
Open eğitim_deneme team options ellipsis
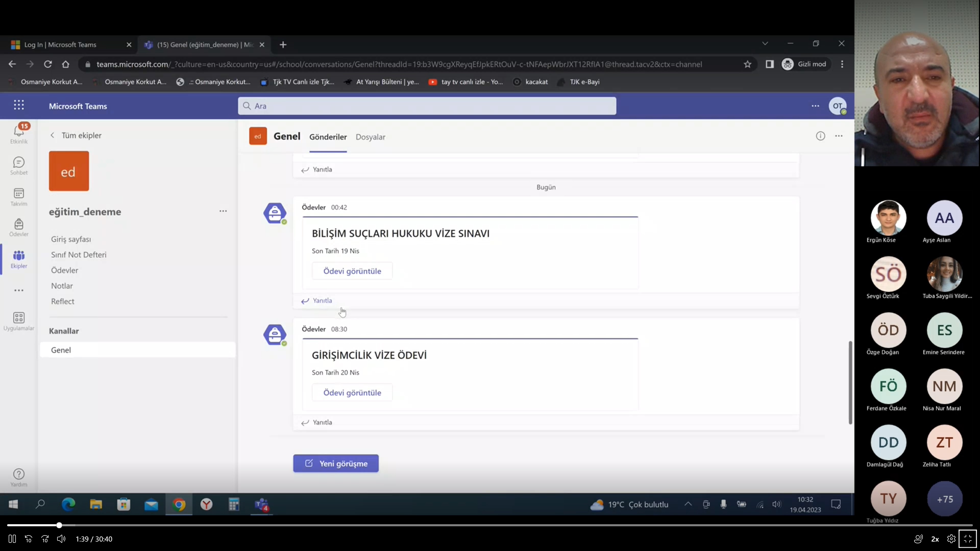click(223, 211)
